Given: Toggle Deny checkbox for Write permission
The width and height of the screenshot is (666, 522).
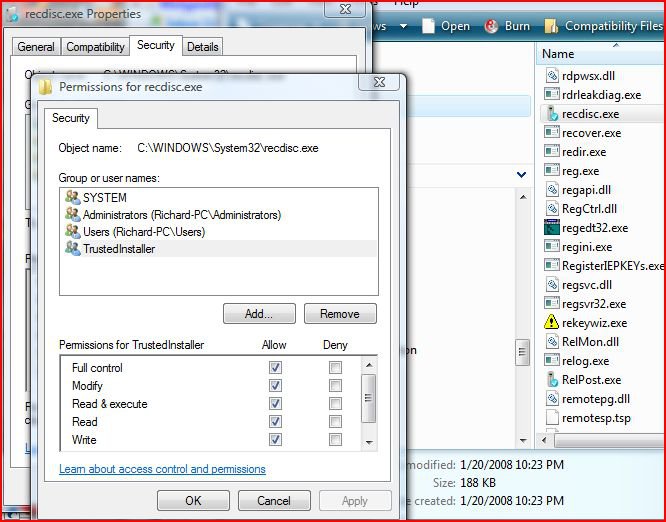Looking at the screenshot, I should click(x=335, y=439).
